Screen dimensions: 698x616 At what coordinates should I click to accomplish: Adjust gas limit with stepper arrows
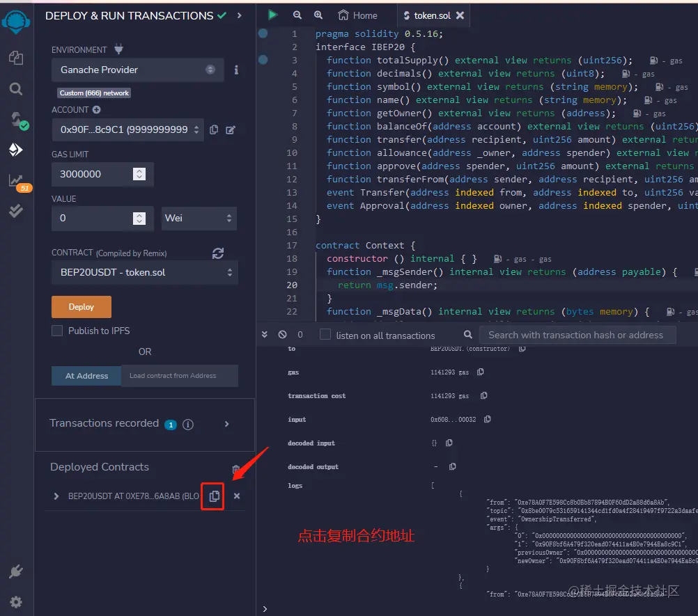tap(139, 174)
